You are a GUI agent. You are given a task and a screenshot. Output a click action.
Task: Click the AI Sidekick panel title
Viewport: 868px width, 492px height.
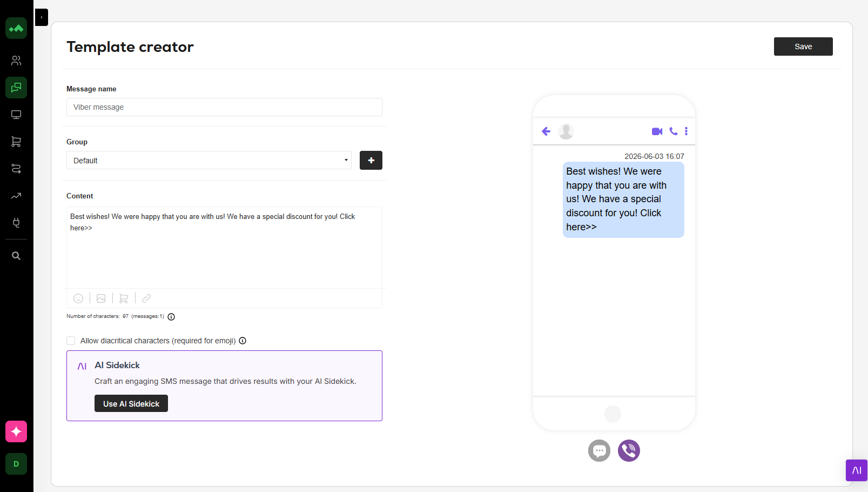click(117, 365)
